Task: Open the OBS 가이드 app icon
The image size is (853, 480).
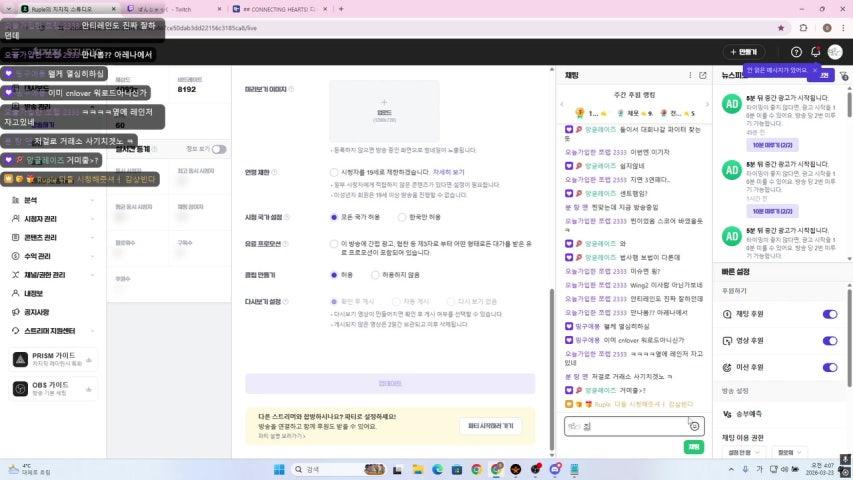Action: pyautogui.click(x=20, y=389)
